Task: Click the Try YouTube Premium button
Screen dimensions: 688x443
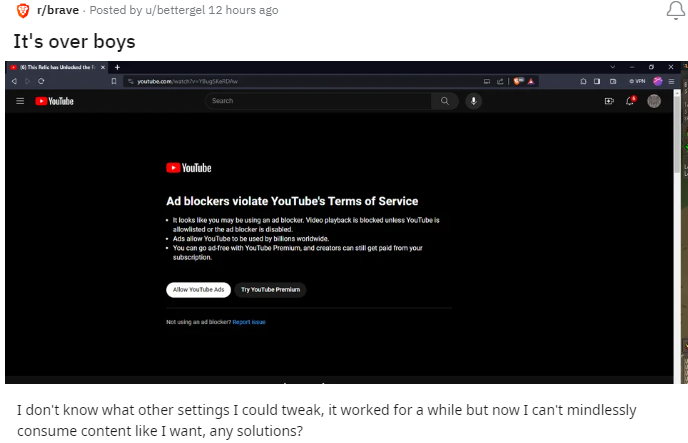Action: click(x=270, y=289)
